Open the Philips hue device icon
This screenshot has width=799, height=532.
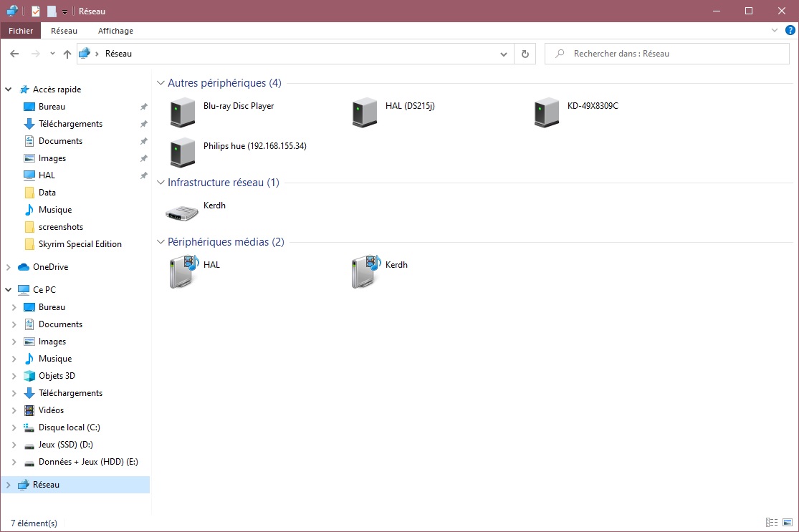pyautogui.click(x=183, y=153)
